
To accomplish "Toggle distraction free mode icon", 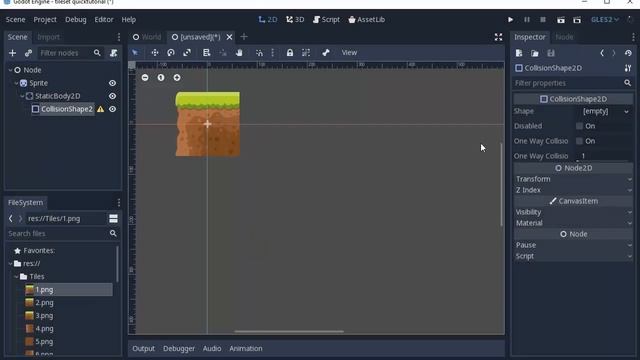I will pyautogui.click(x=498, y=37).
